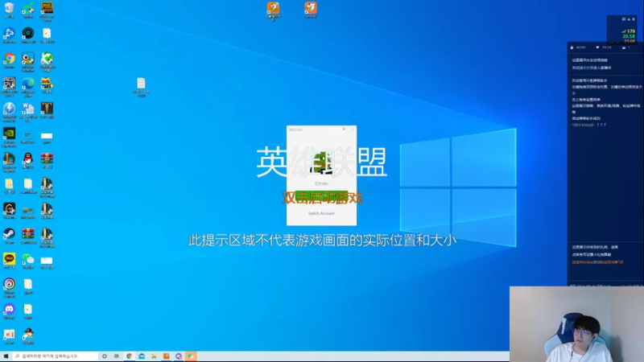Select the Recycle Bin desktop icon

pos(9,10)
